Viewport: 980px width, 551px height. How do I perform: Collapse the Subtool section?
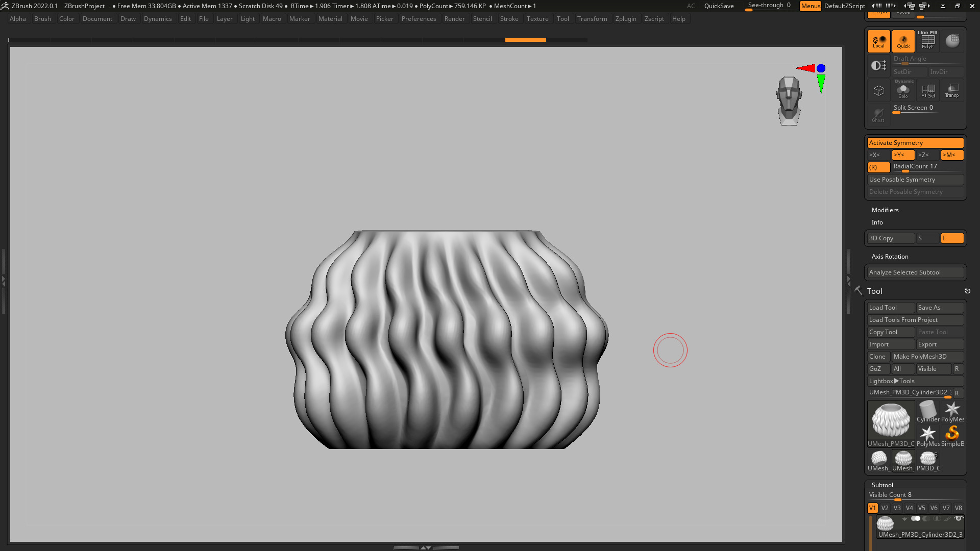pos(882,485)
